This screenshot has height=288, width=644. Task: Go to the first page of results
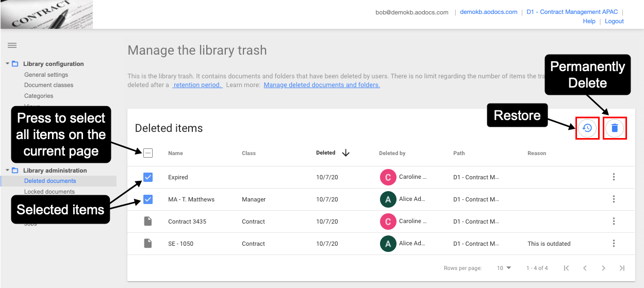tap(566, 268)
